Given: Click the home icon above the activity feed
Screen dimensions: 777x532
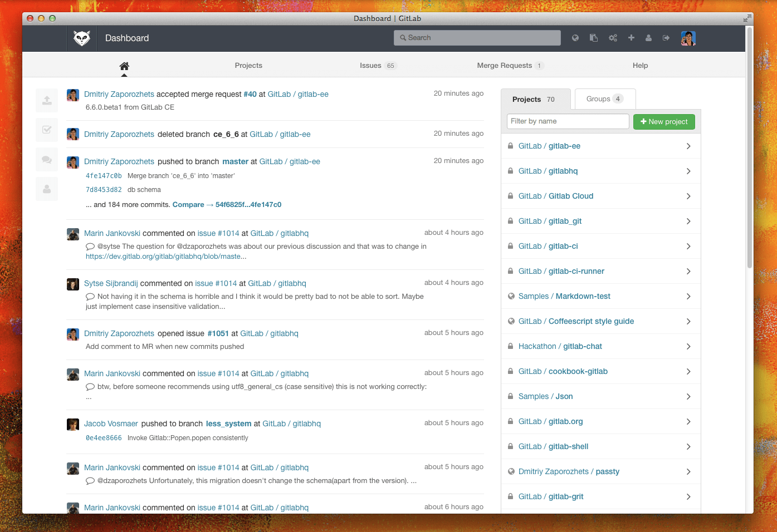Looking at the screenshot, I should [x=124, y=65].
